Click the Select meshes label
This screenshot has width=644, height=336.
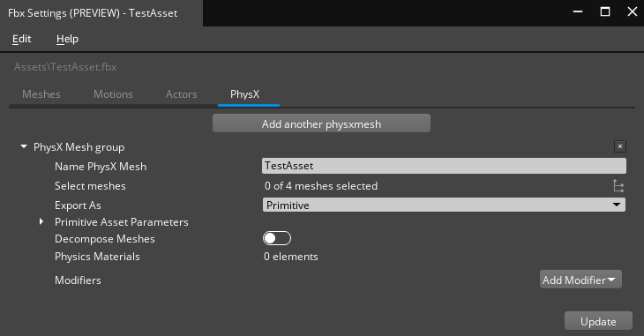tap(90, 186)
